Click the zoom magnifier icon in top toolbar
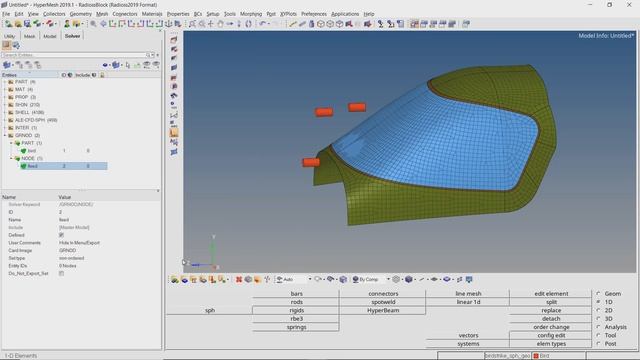Image resolution: width=640 pixels, height=360 pixels. [x=93, y=24]
